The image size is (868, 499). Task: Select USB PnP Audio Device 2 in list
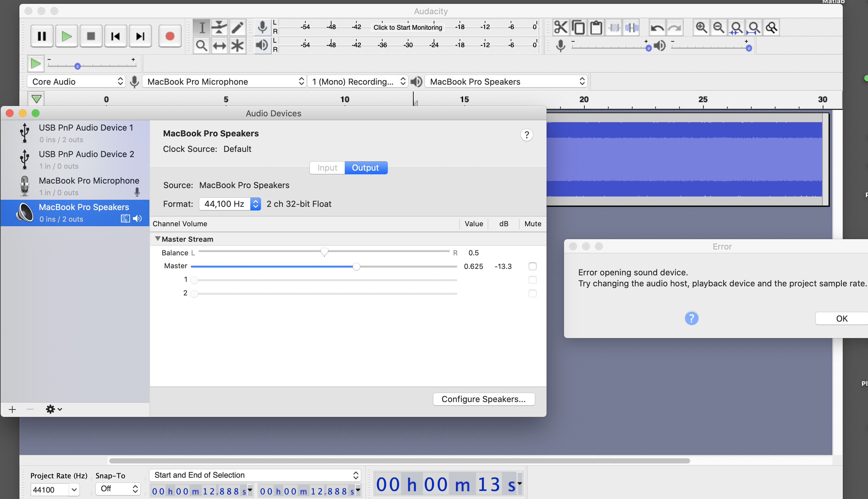coord(75,160)
